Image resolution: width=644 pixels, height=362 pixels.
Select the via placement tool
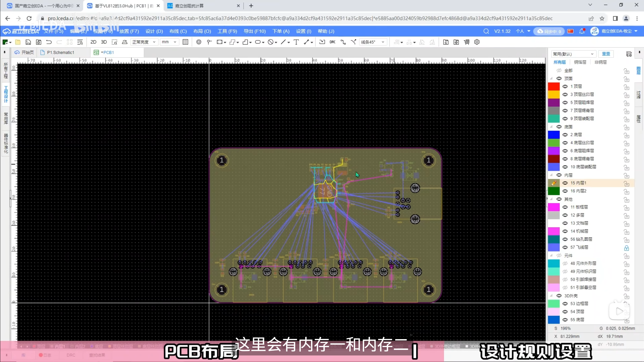click(x=198, y=42)
